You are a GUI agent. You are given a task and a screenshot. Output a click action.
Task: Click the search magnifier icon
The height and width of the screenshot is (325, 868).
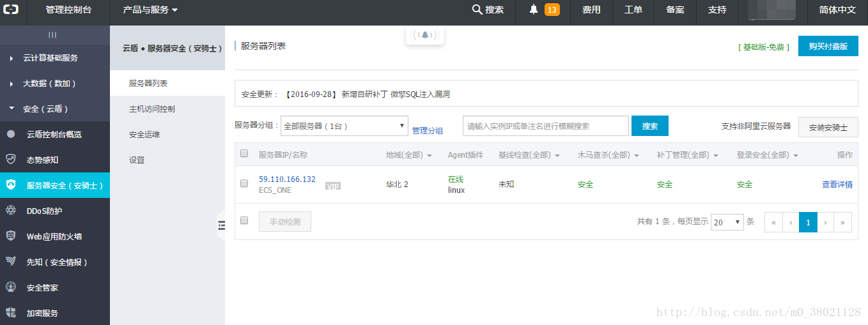tap(477, 10)
